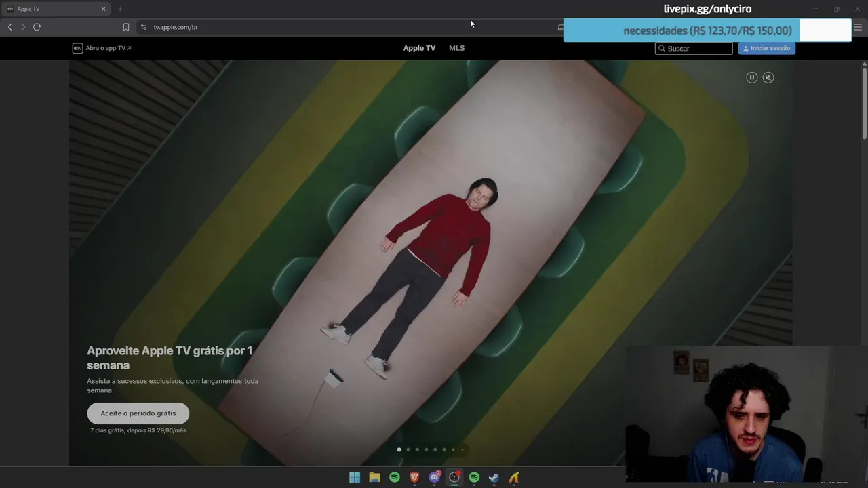Switch to the MLS navigation tab
This screenshot has width=868, height=488.
[456, 48]
